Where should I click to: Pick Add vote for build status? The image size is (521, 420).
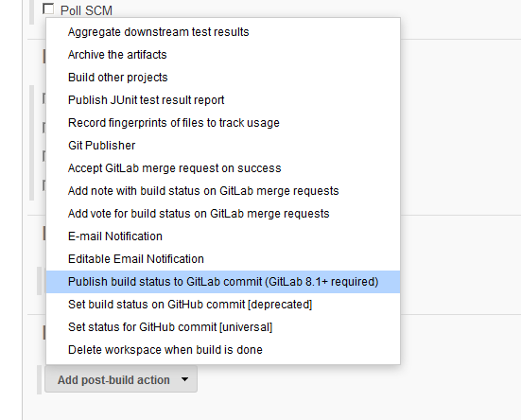coord(223,214)
